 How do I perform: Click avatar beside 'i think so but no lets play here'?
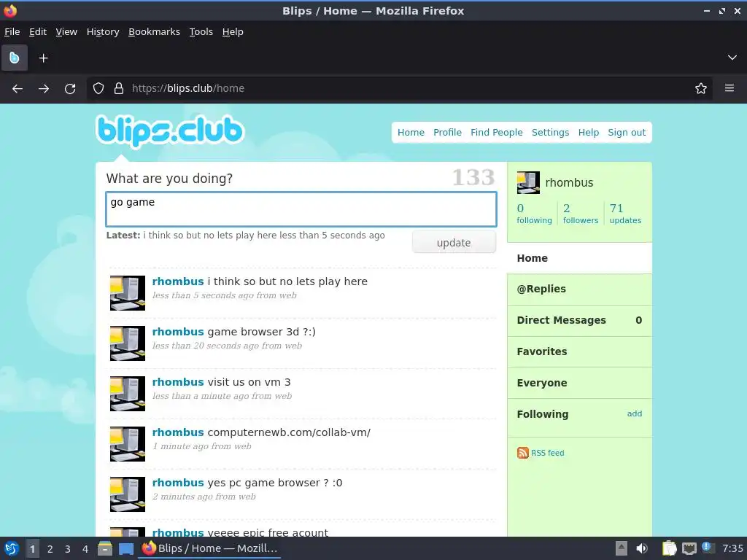coord(128,293)
